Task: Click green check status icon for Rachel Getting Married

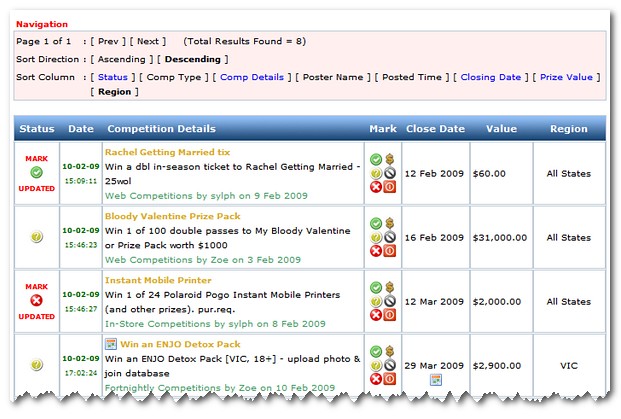Action: pyautogui.click(x=36, y=173)
